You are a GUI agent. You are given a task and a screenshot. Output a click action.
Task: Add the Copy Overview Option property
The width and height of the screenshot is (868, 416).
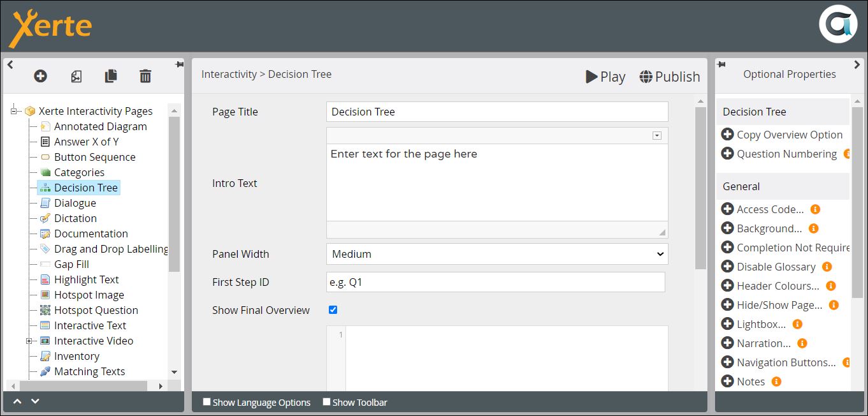point(727,135)
